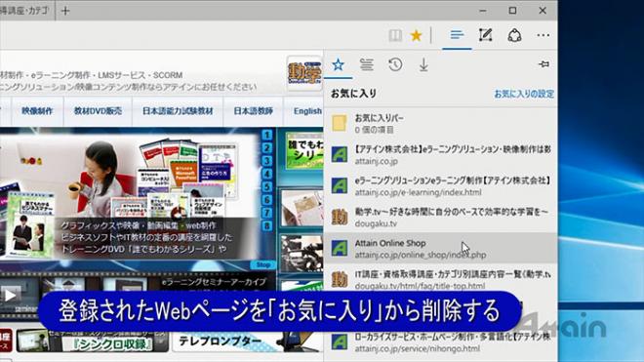Select the Attain Online Shop favorite
This screenshot has width=644, height=362.
click(x=440, y=248)
